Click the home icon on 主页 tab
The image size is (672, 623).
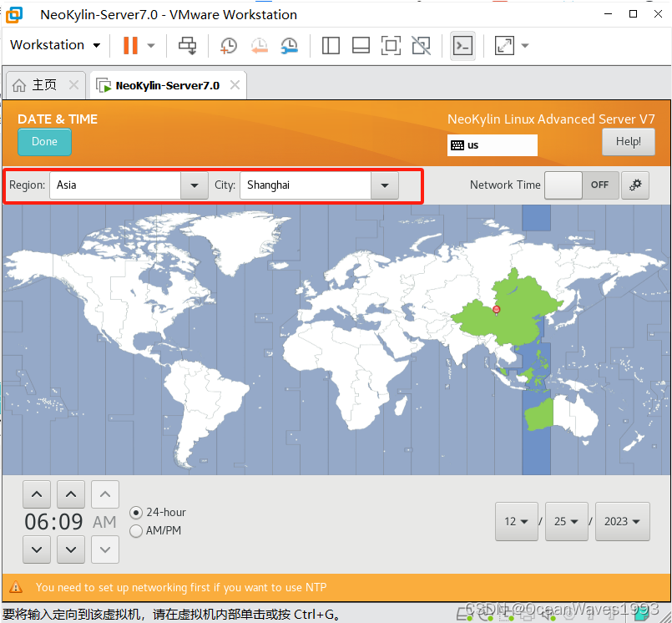click(19, 85)
